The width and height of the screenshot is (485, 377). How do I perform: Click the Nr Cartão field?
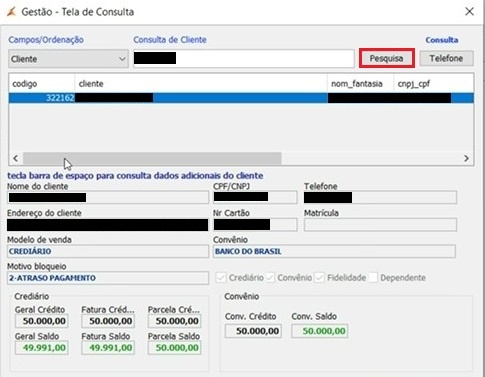point(255,225)
